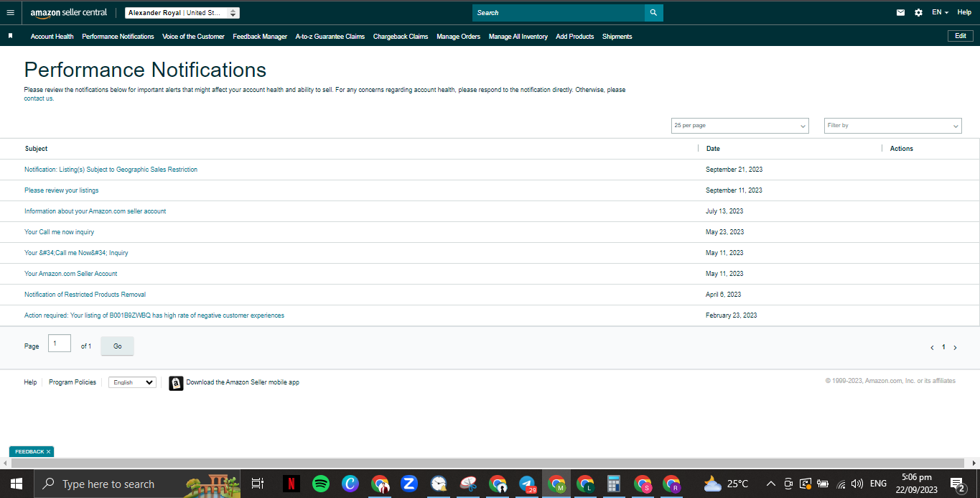
Task: Click the top search input field
Action: click(x=559, y=13)
